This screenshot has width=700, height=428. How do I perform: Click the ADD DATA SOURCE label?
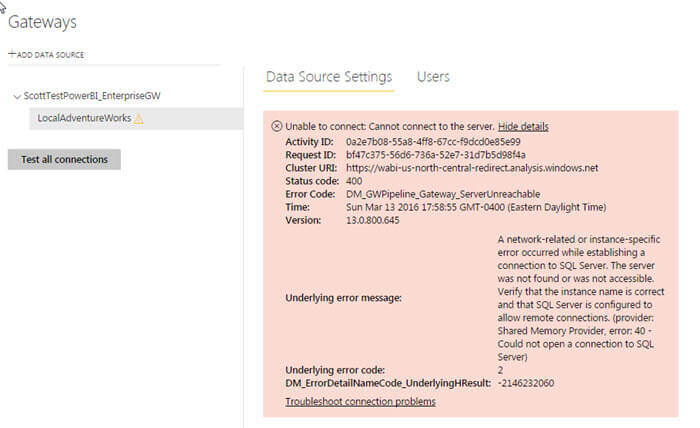click(50, 54)
